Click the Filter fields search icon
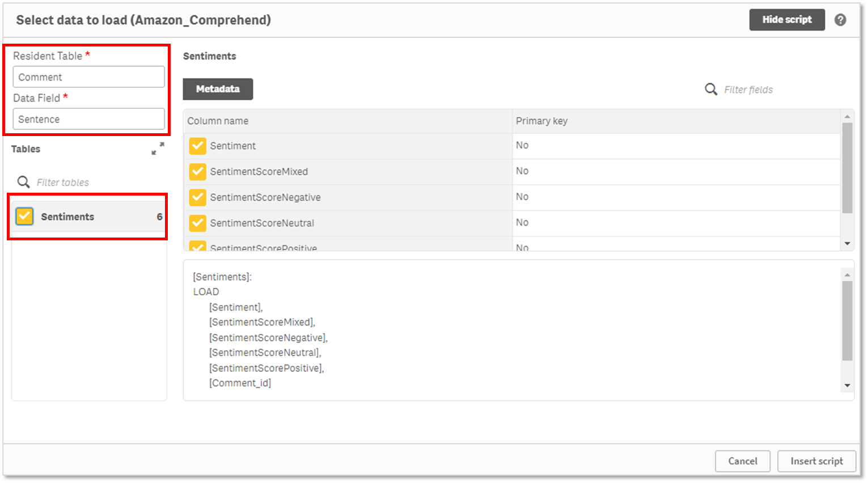 click(711, 90)
